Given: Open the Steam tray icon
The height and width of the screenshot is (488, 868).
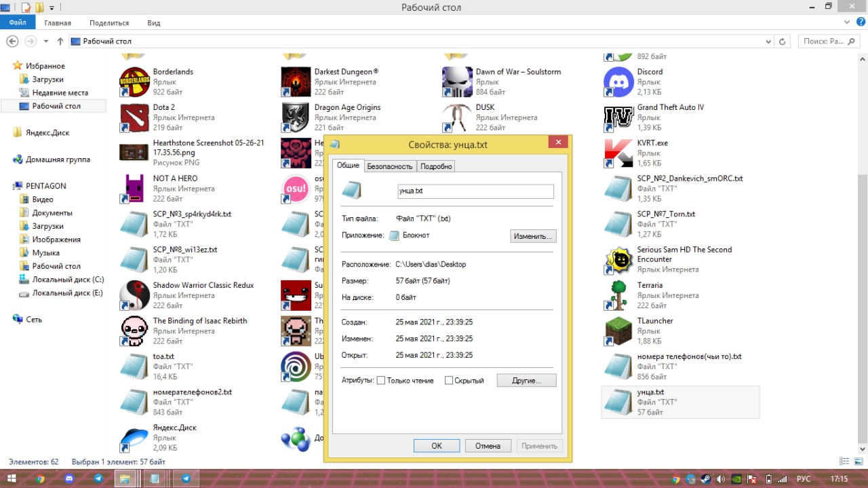Looking at the screenshot, I should click(705, 478).
